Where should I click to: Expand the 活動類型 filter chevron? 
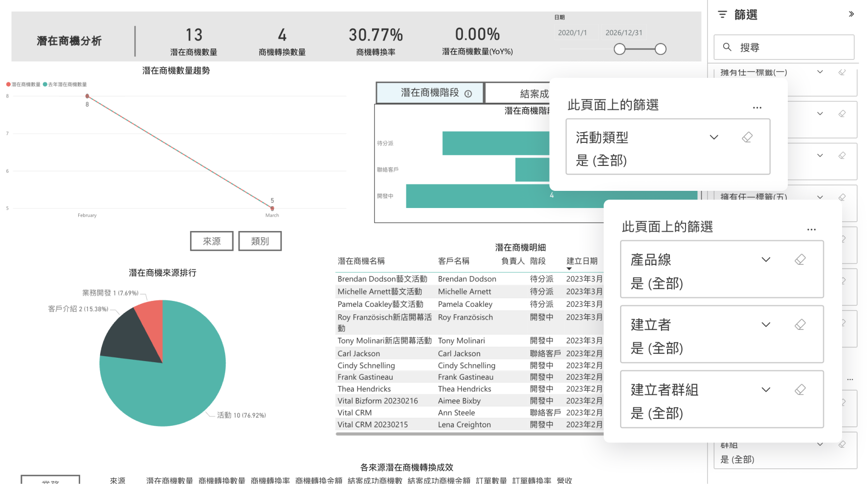[x=714, y=138]
